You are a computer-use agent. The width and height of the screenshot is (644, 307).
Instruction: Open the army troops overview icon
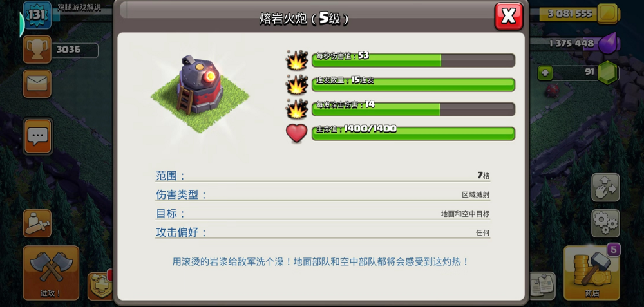pyautogui.click(x=37, y=223)
